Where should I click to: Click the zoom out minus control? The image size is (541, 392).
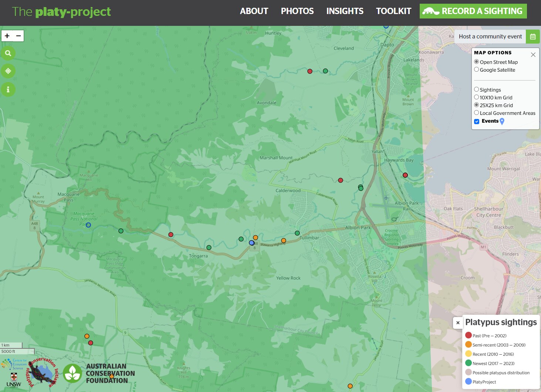point(18,35)
